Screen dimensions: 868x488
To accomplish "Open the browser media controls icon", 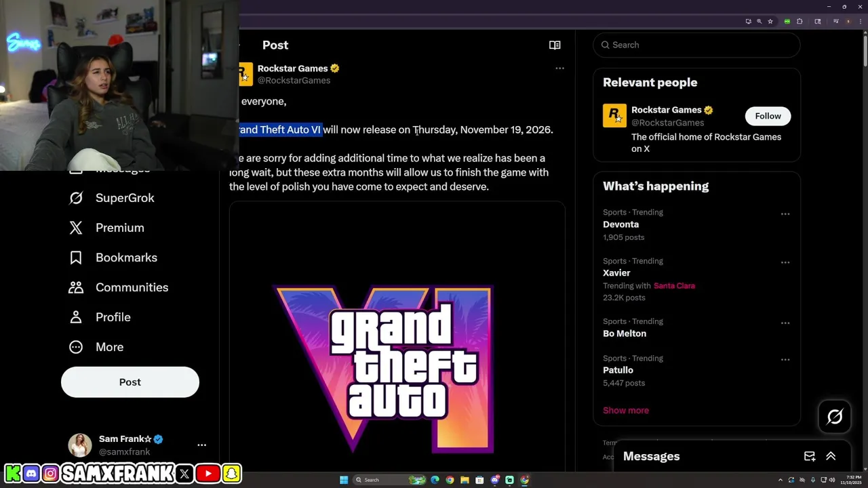I will click(x=836, y=21).
